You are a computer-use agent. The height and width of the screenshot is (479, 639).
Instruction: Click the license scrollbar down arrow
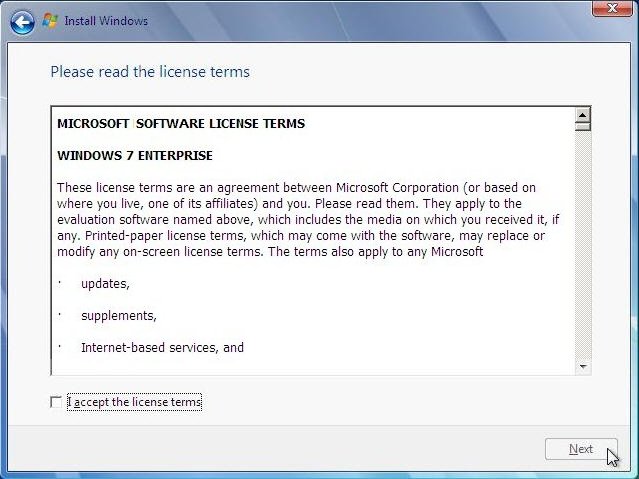click(582, 367)
